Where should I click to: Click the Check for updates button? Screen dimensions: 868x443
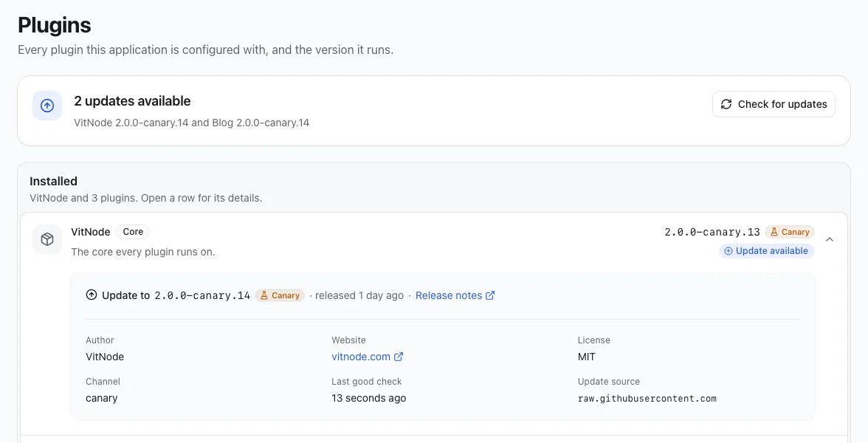[x=774, y=104]
